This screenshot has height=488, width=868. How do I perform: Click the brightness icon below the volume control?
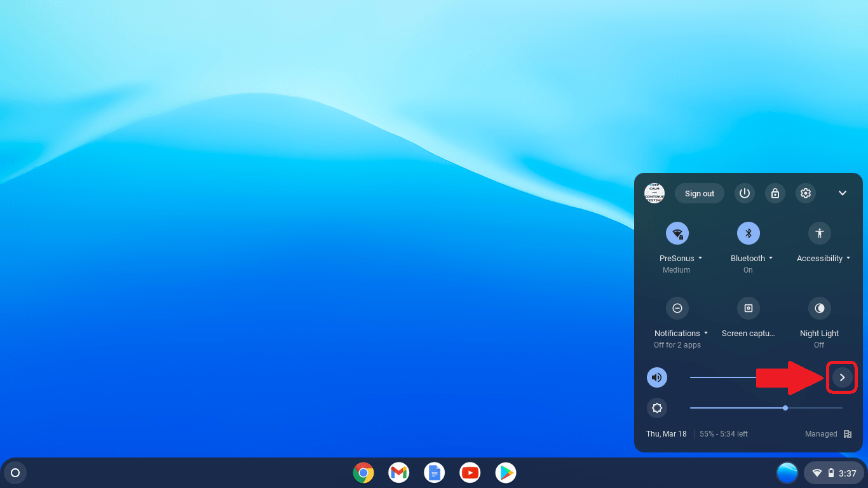coord(657,408)
